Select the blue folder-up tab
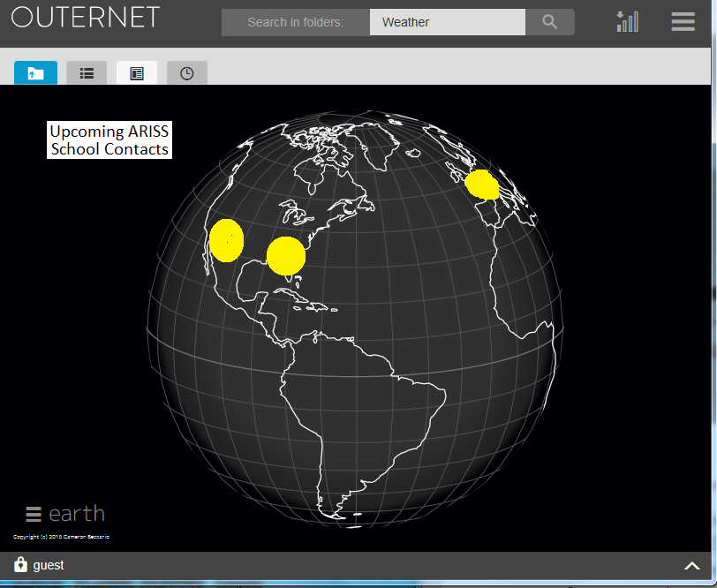717x588 pixels. (x=35, y=73)
